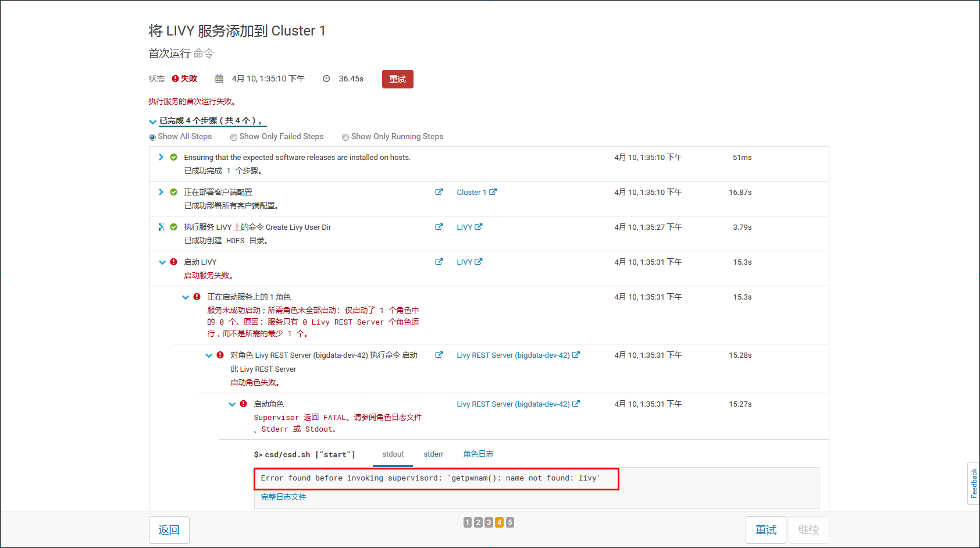Open 启动 LIVY command details icon
The width and height of the screenshot is (980, 548).
click(x=439, y=262)
